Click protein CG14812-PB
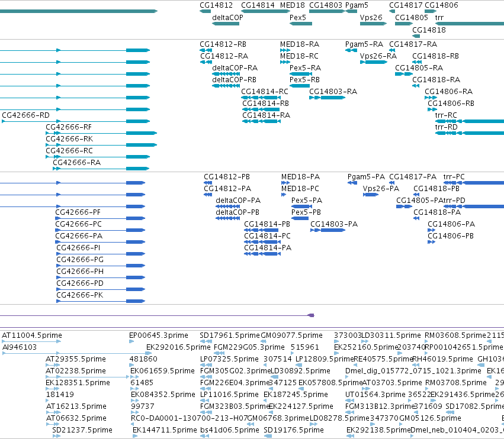504x439 pixels. (227, 177)
